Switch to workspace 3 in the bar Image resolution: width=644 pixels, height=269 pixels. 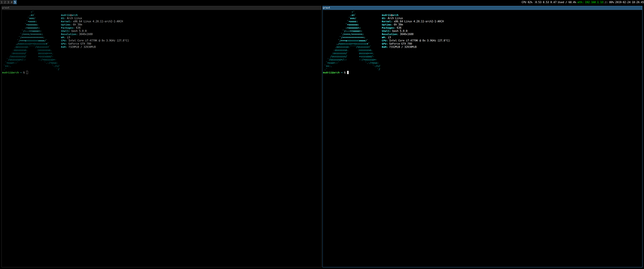[8, 2]
